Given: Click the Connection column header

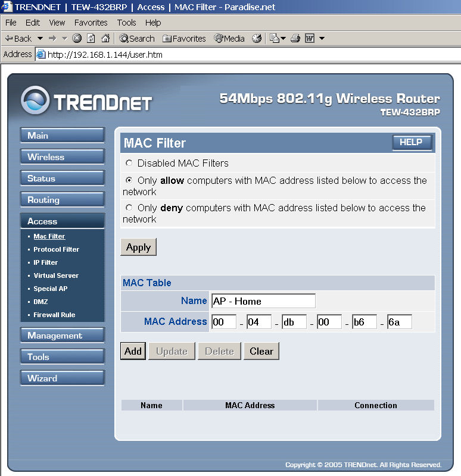Looking at the screenshot, I should click(x=376, y=405).
